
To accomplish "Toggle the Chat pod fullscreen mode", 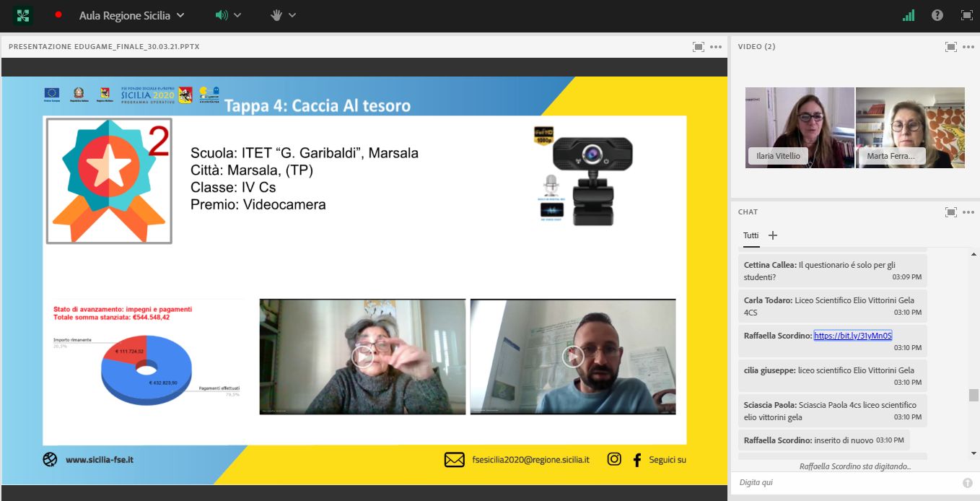I will 950,212.
